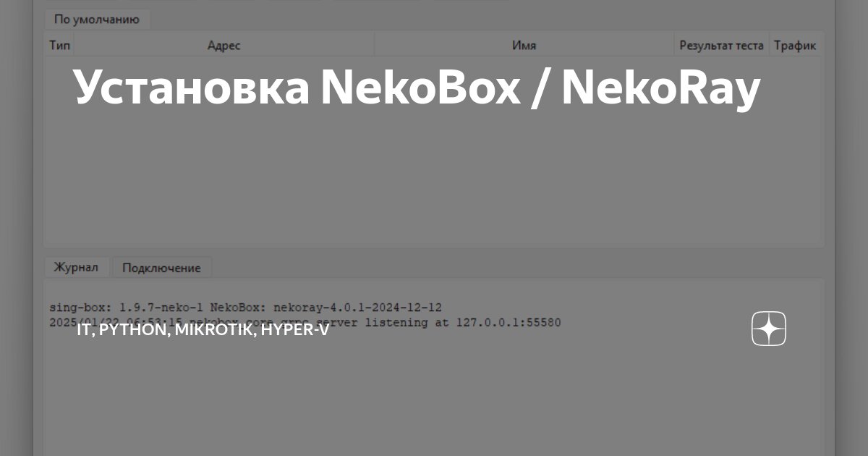The width and height of the screenshot is (868, 456).
Task: Select the grpc server log entry
Action: coord(362,322)
